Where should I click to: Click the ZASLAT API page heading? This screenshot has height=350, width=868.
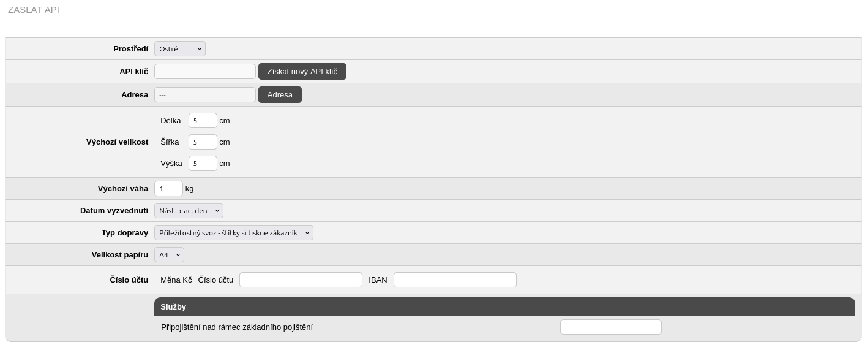click(x=34, y=10)
